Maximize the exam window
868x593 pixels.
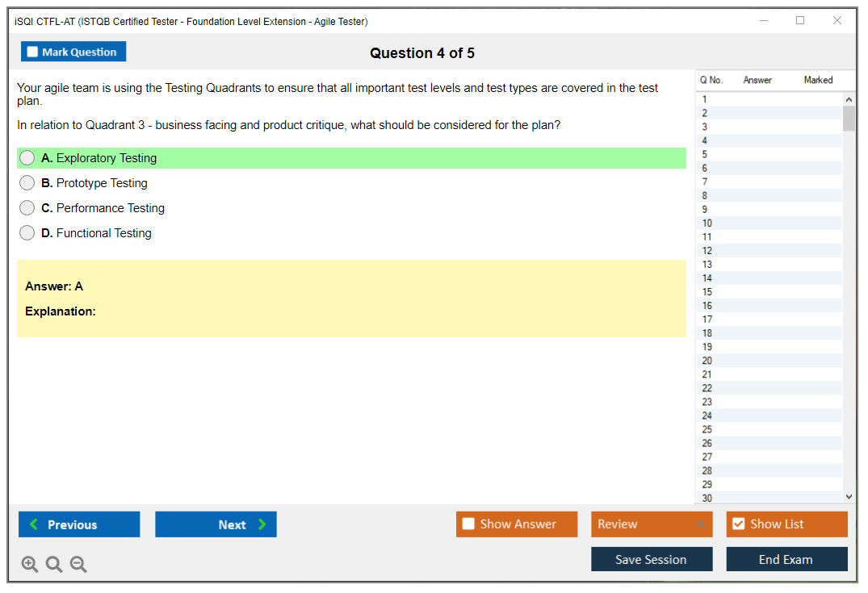click(x=800, y=21)
